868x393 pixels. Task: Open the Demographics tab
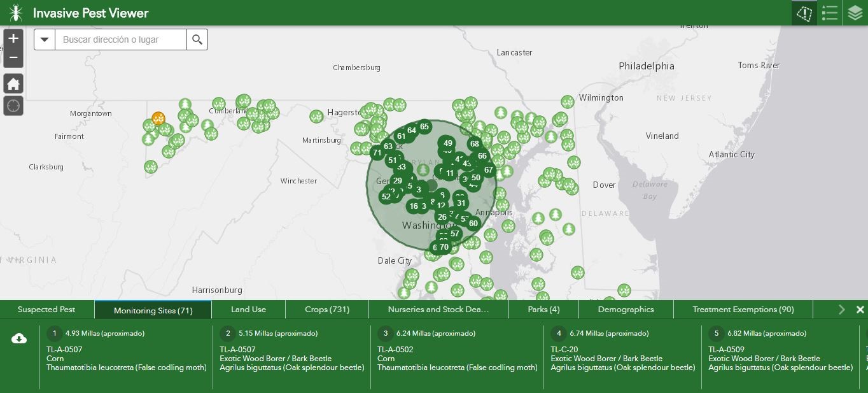[626, 310]
